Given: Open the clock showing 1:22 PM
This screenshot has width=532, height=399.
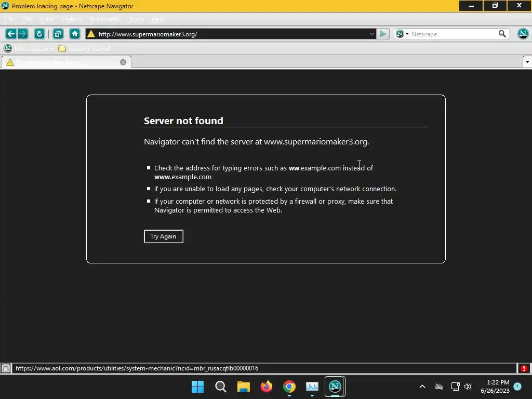Looking at the screenshot, I should pyautogui.click(x=495, y=387).
